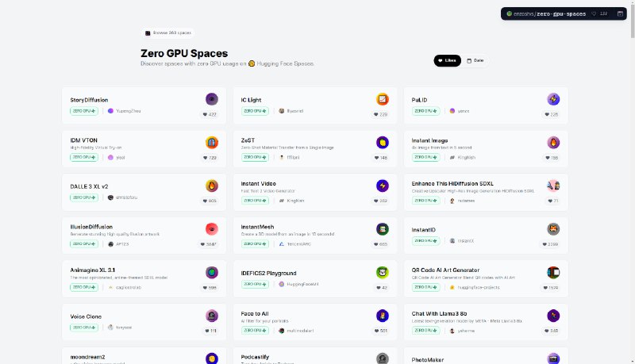
Task: Sort spaces by Date
Action: tap(475, 60)
